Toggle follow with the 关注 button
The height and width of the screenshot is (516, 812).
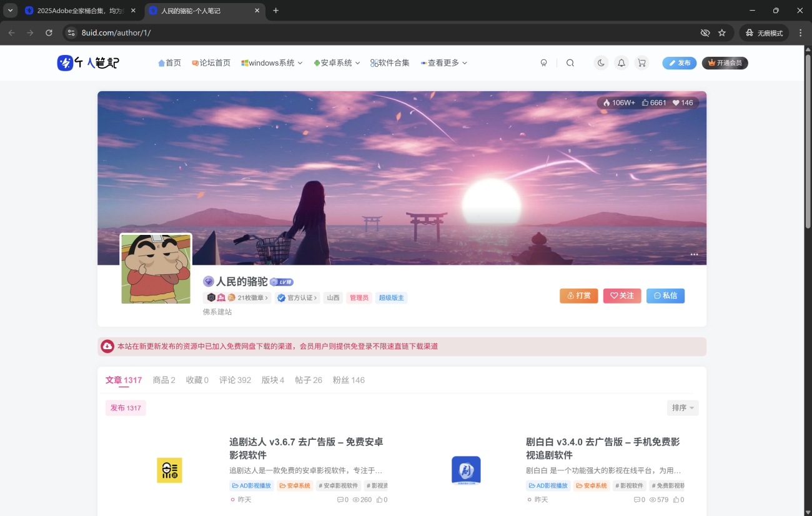621,295
